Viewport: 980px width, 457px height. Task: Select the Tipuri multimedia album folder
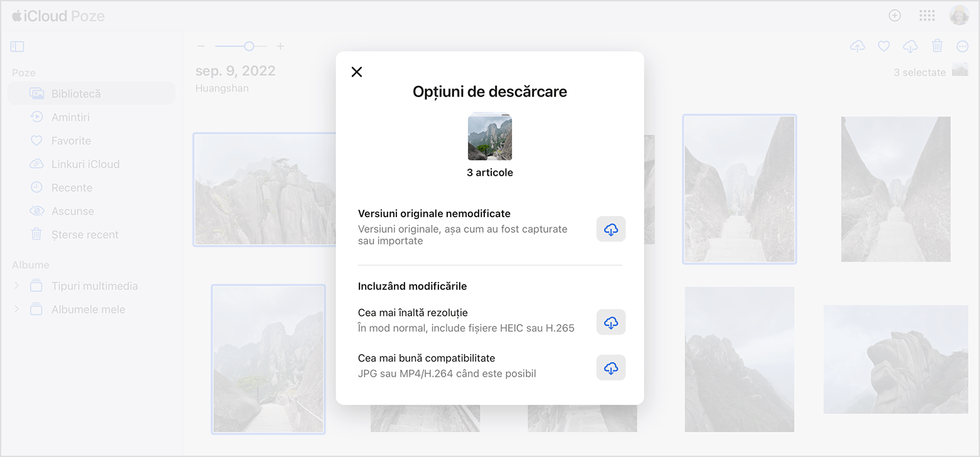tap(85, 286)
